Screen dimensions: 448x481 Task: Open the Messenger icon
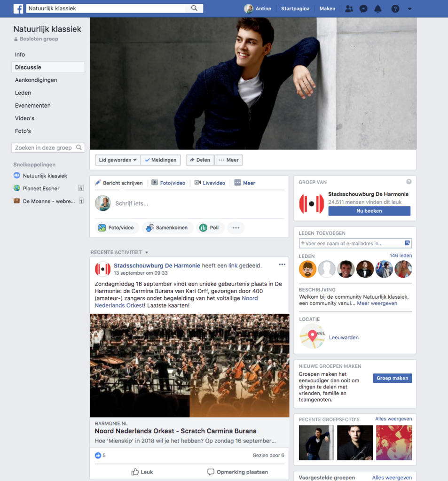[363, 8]
